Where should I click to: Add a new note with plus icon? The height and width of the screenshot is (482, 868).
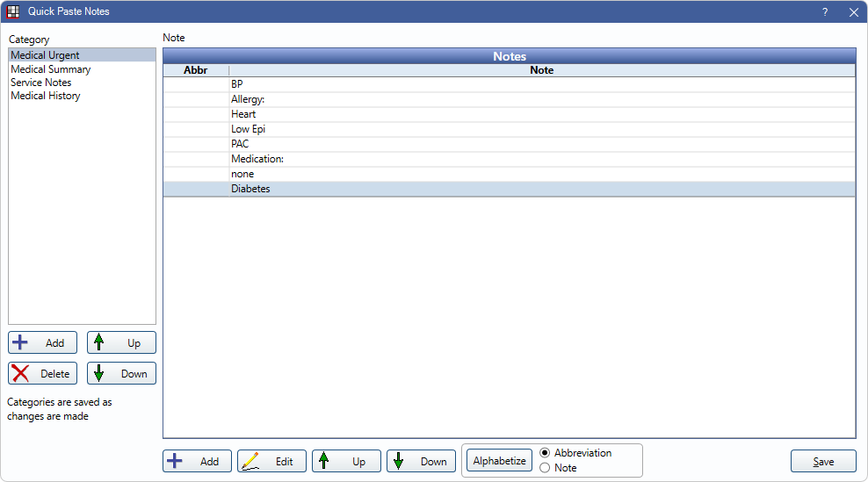pos(176,461)
